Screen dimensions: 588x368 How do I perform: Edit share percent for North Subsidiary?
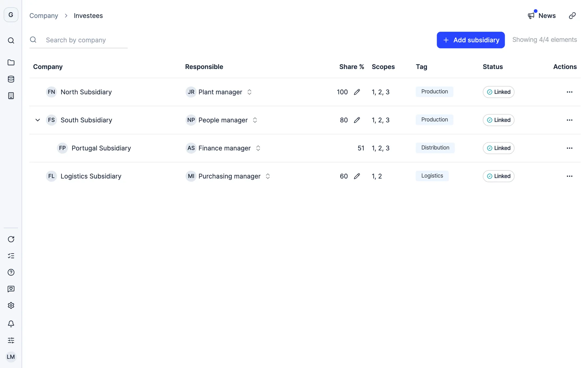tap(357, 92)
